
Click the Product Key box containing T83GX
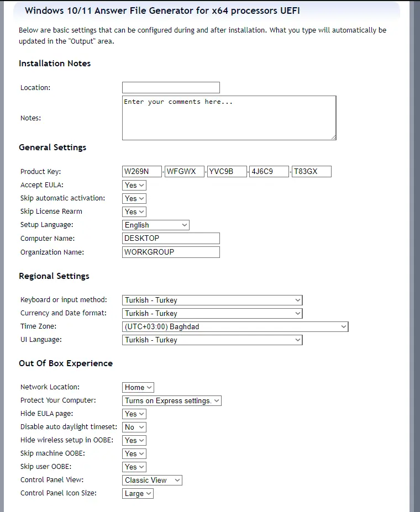[312, 171]
